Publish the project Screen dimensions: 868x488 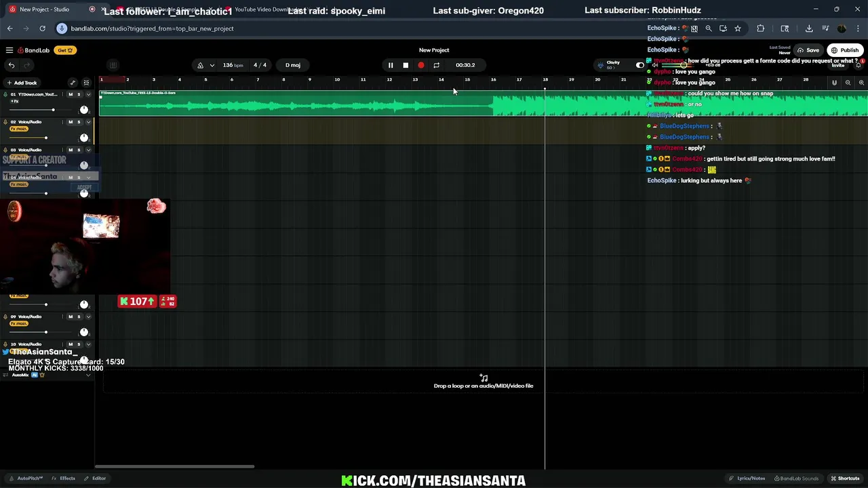click(845, 50)
